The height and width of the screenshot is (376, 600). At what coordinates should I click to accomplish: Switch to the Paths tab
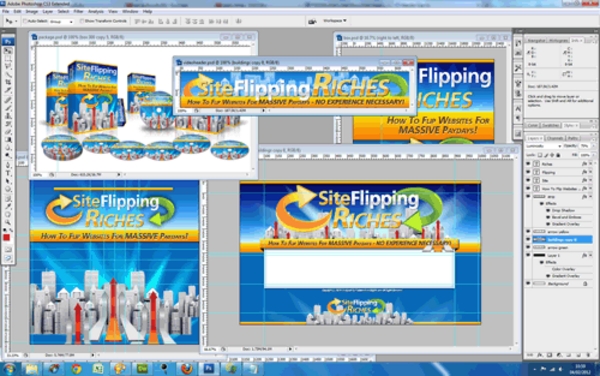(574, 138)
